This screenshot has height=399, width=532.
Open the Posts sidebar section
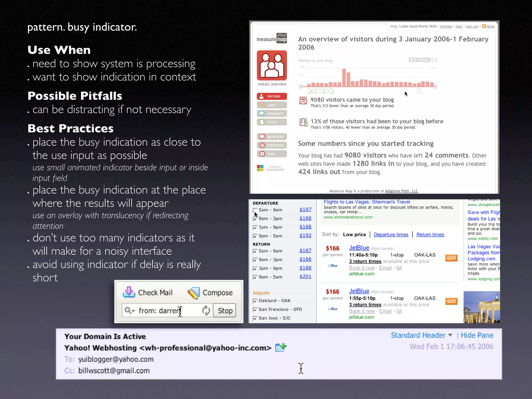[x=272, y=122]
